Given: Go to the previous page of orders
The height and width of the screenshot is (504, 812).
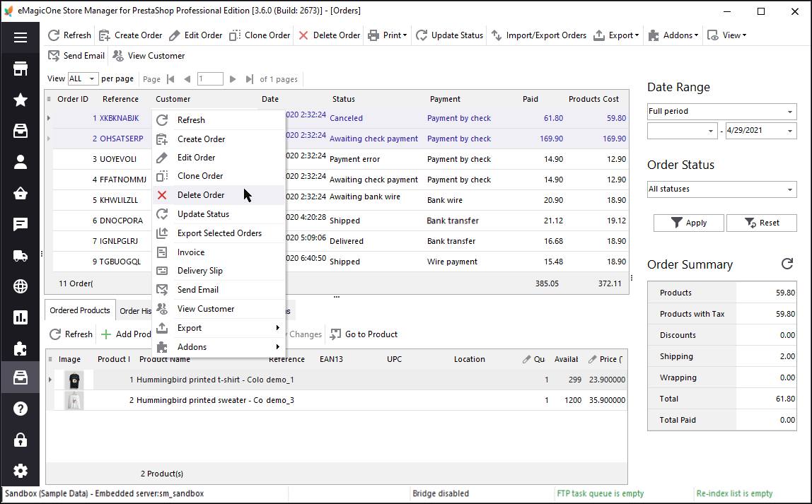Looking at the screenshot, I should pyautogui.click(x=187, y=79).
